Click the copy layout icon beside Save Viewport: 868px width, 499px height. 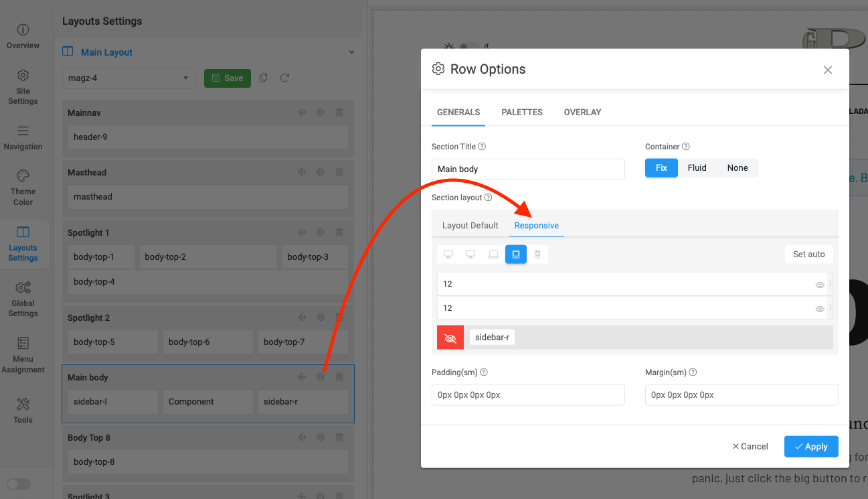point(264,78)
